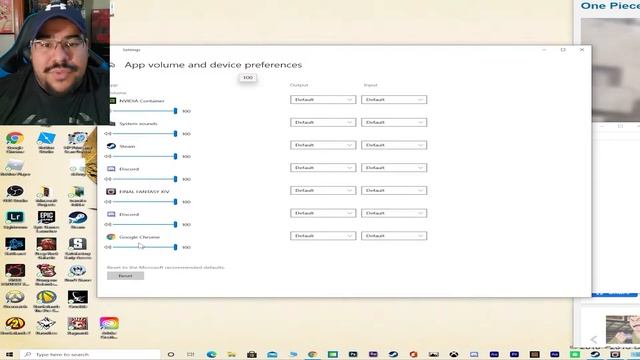This screenshot has width=640, height=360.
Task: Mute Google Chrome with its speaker icon
Action: (108, 247)
